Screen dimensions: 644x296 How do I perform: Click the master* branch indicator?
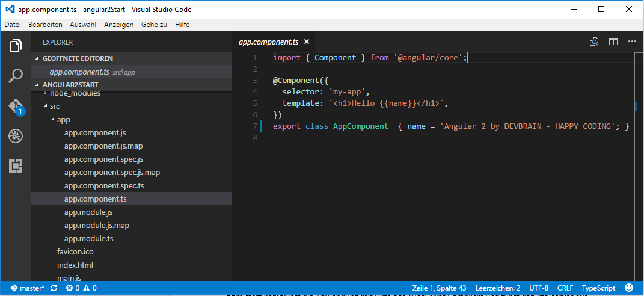coord(28,288)
